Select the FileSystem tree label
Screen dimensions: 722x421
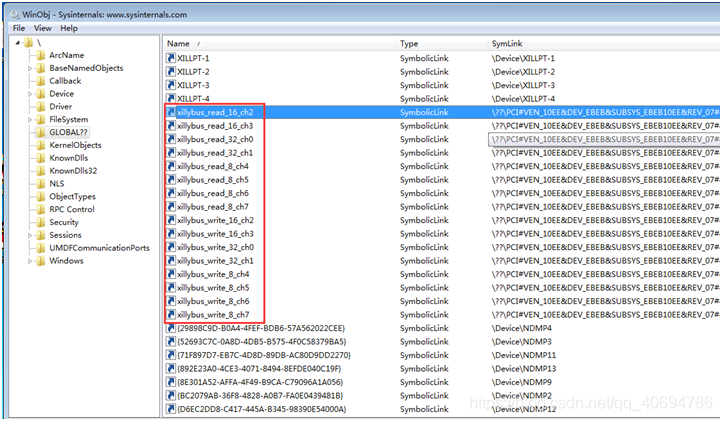click(x=69, y=120)
